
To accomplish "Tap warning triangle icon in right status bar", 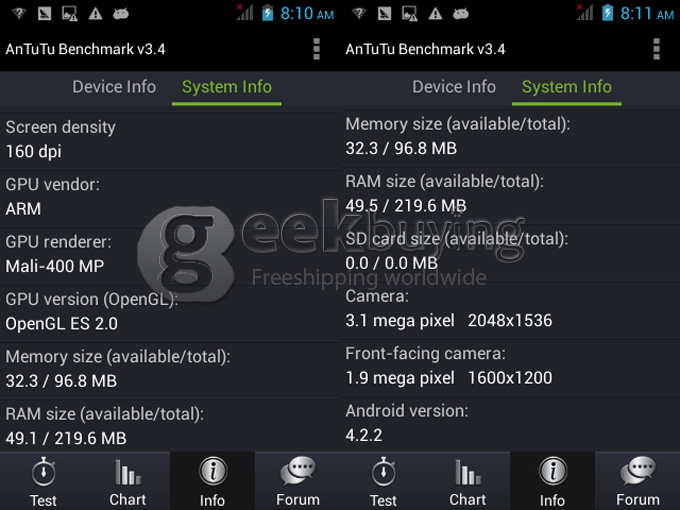I will pyautogui.click(x=435, y=13).
